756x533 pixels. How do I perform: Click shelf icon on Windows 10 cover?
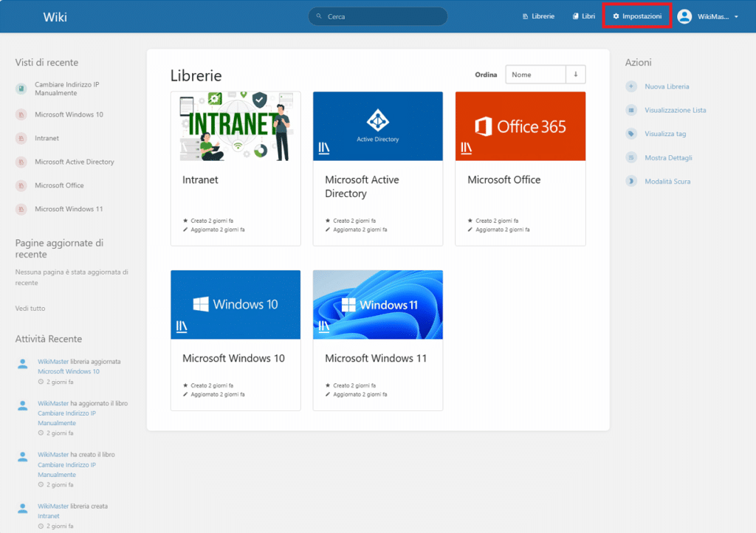click(x=182, y=327)
